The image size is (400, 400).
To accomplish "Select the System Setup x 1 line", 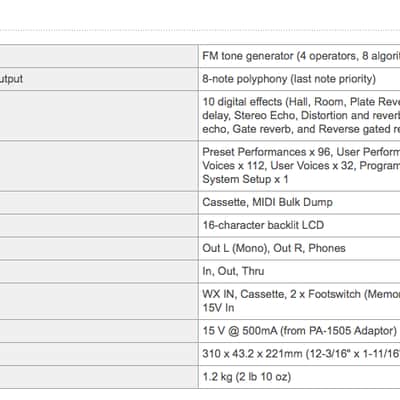I will click(245, 179).
